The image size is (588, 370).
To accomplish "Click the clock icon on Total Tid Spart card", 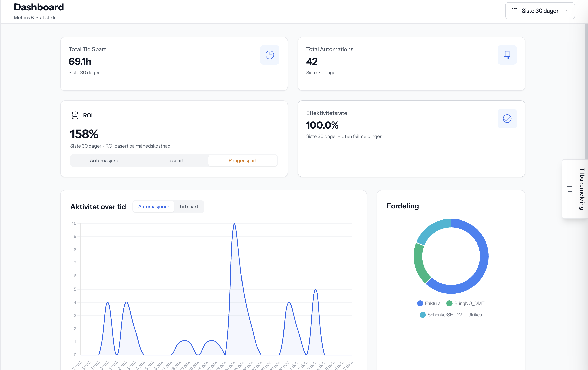I will (270, 55).
